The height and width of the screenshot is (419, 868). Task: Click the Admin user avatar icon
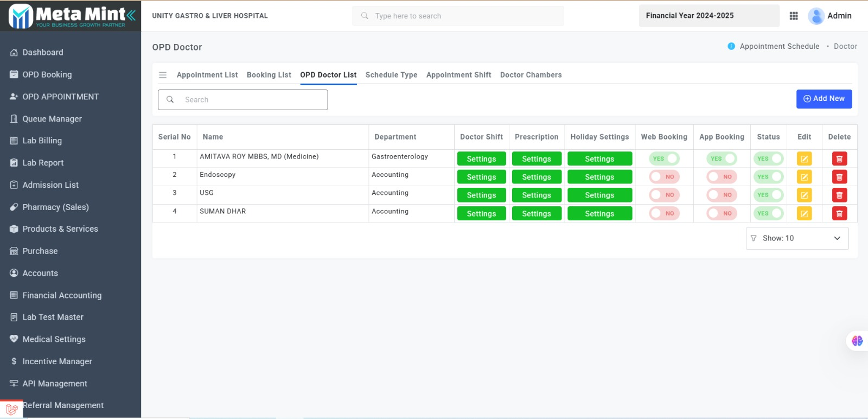816,16
